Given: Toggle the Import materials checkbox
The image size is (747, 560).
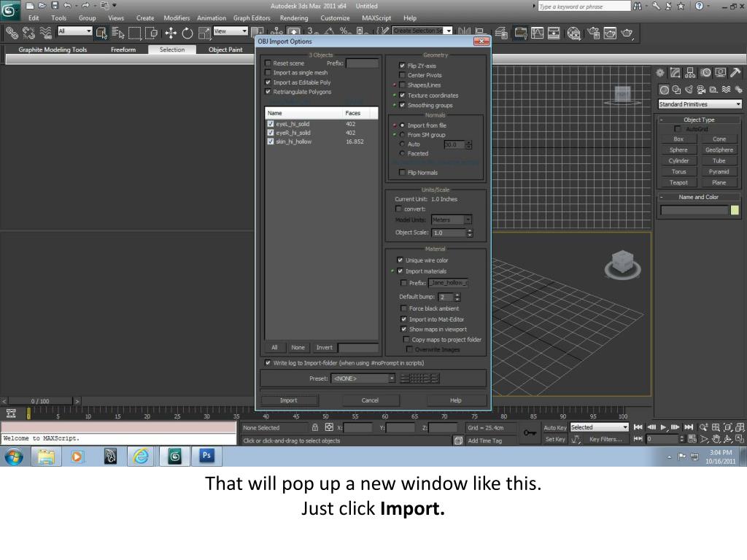Looking at the screenshot, I should click(400, 271).
